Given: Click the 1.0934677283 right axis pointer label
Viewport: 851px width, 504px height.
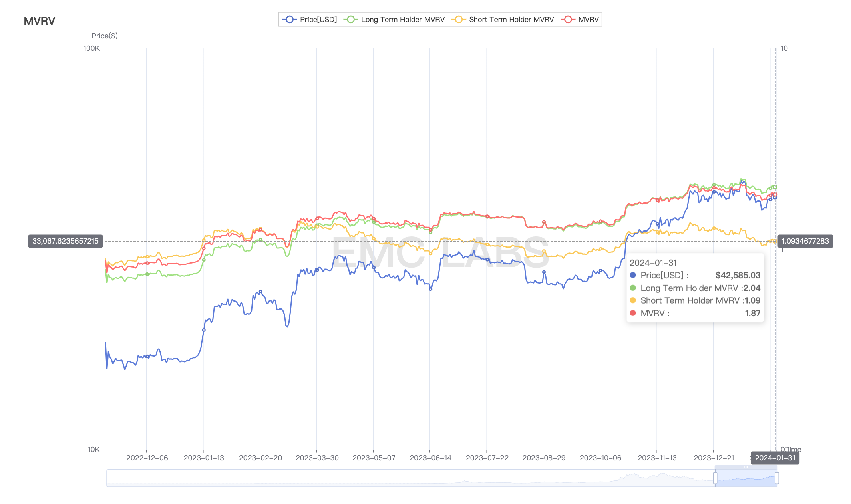Looking at the screenshot, I should point(805,241).
